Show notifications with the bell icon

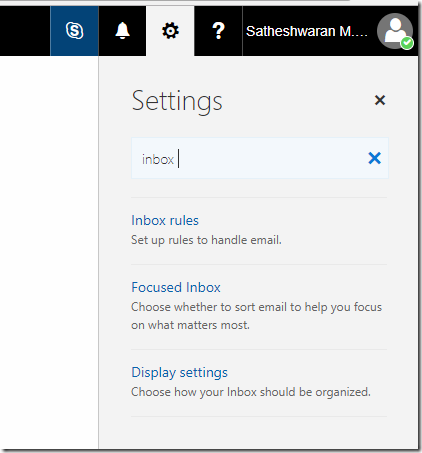[122, 31]
